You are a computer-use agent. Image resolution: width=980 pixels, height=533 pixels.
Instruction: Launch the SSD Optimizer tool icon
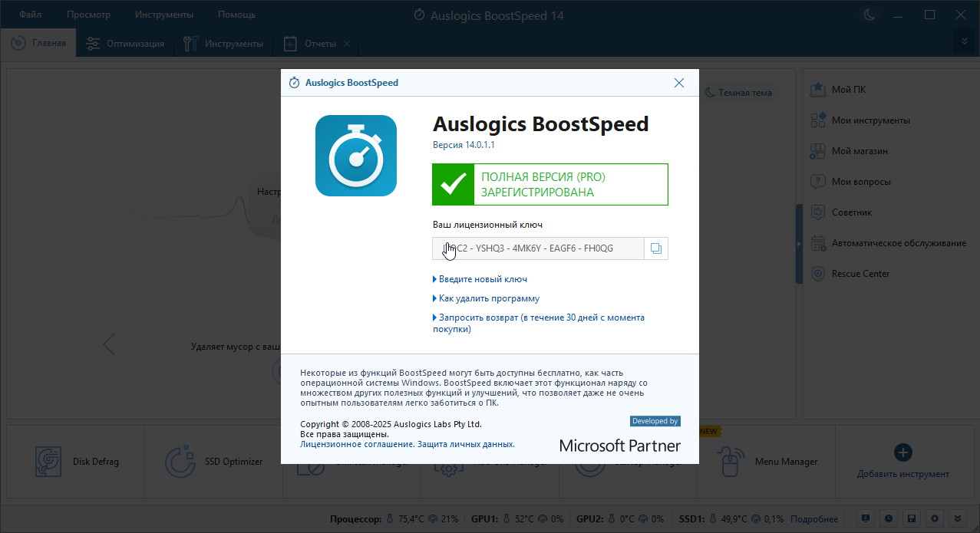click(x=180, y=462)
